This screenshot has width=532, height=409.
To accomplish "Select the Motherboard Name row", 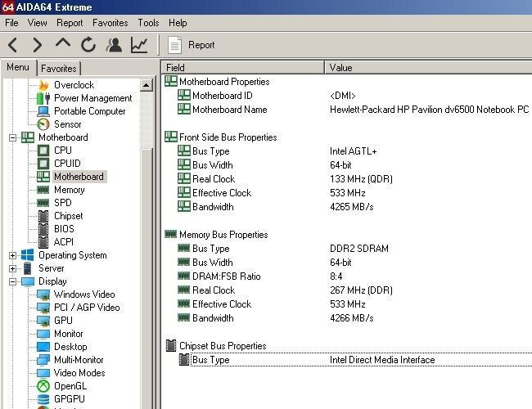I will pos(346,110).
